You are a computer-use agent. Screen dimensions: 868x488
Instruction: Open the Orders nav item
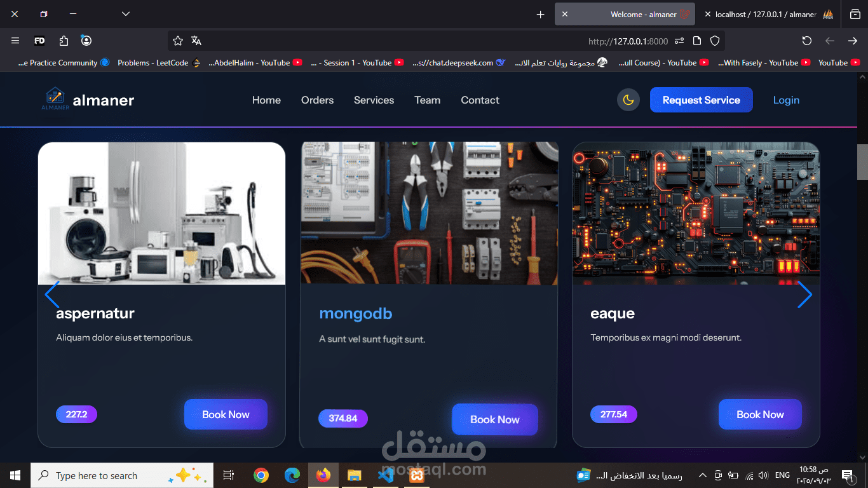[317, 100]
